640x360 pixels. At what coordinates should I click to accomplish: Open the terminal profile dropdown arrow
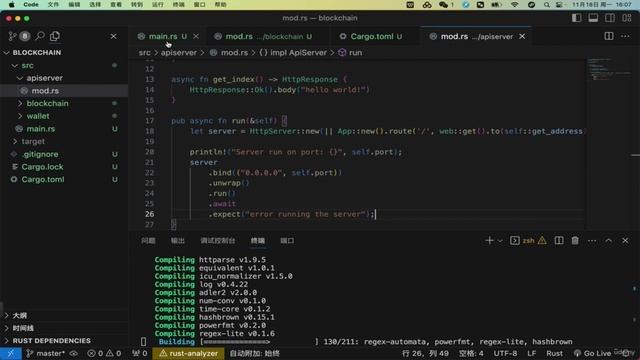tap(500, 241)
